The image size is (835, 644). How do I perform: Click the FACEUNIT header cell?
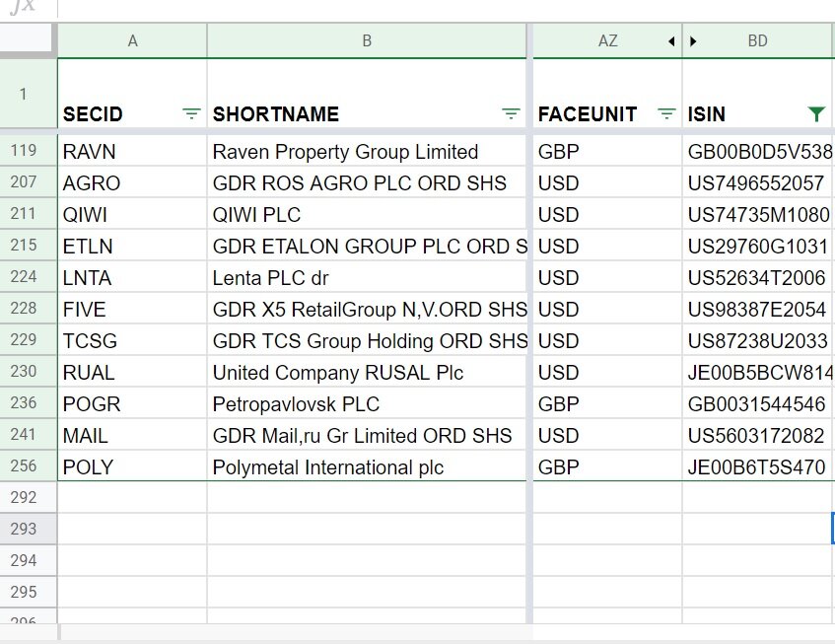click(607, 94)
